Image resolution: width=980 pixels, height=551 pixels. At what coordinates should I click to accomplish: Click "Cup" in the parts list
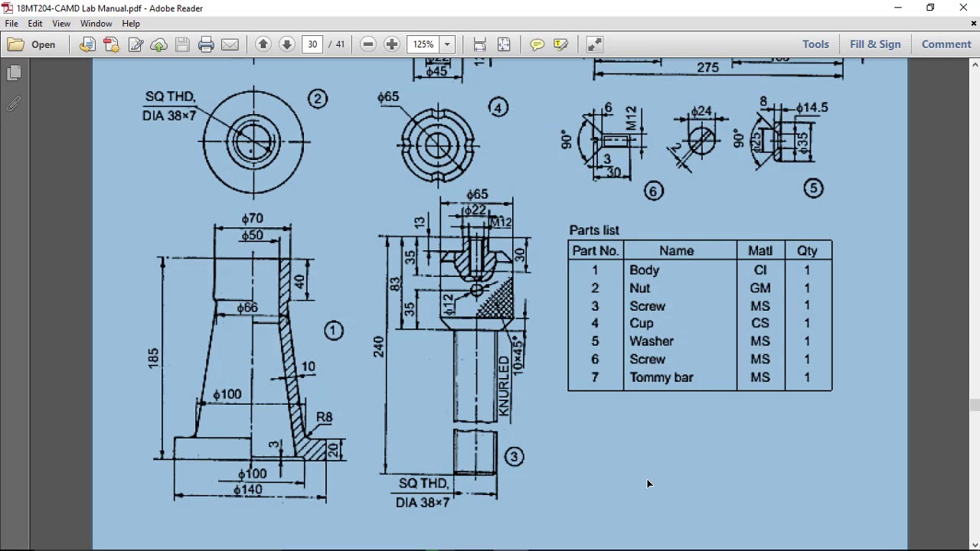click(642, 324)
